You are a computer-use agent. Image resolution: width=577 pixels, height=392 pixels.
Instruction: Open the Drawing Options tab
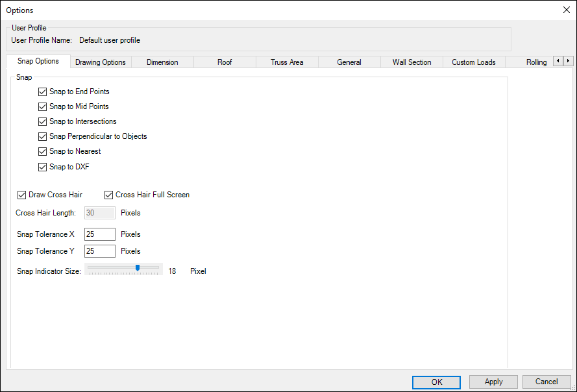coord(101,62)
